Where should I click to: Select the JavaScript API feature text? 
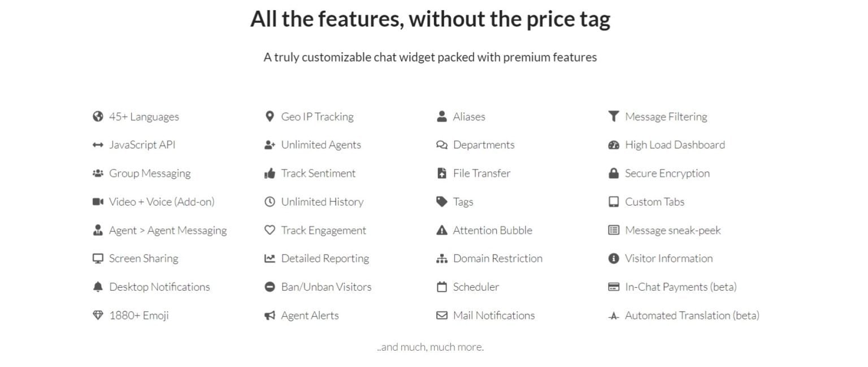click(142, 145)
